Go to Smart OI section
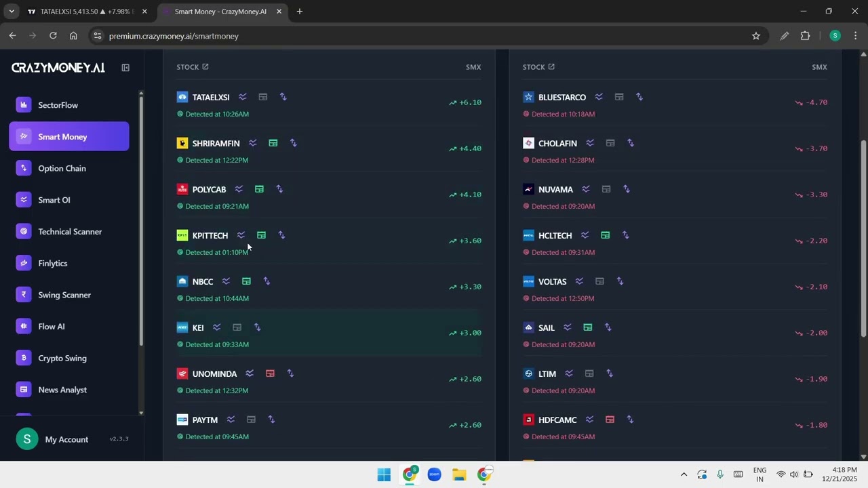 point(68,200)
